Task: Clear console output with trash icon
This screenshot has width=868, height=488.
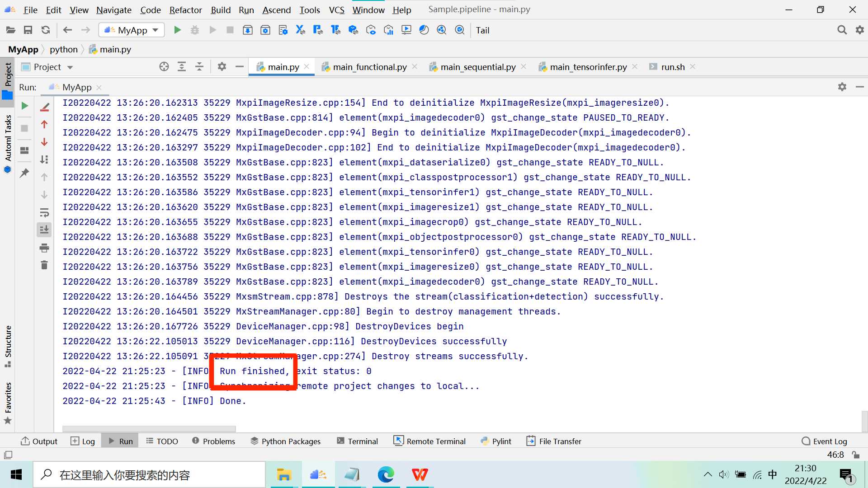Action: [x=44, y=265]
